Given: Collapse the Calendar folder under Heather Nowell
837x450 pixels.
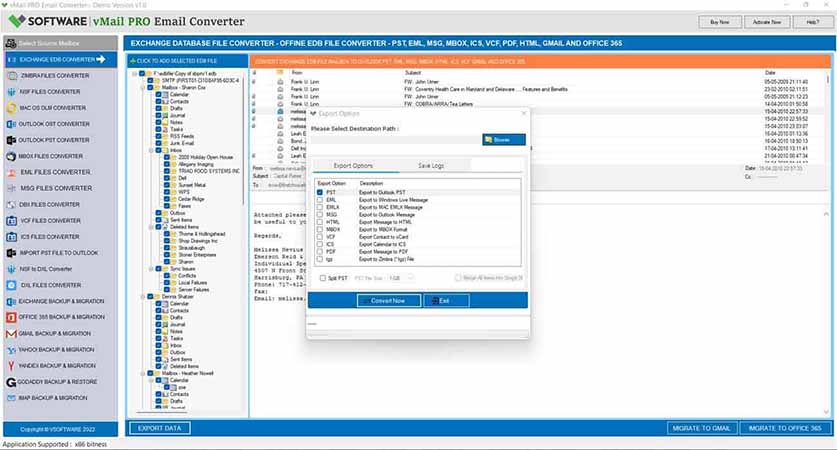Looking at the screenshot, I should [x=151, y=380].
